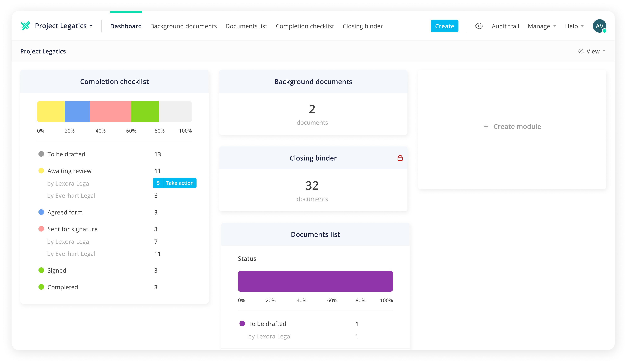Click the Take action button

click(179, 183)
